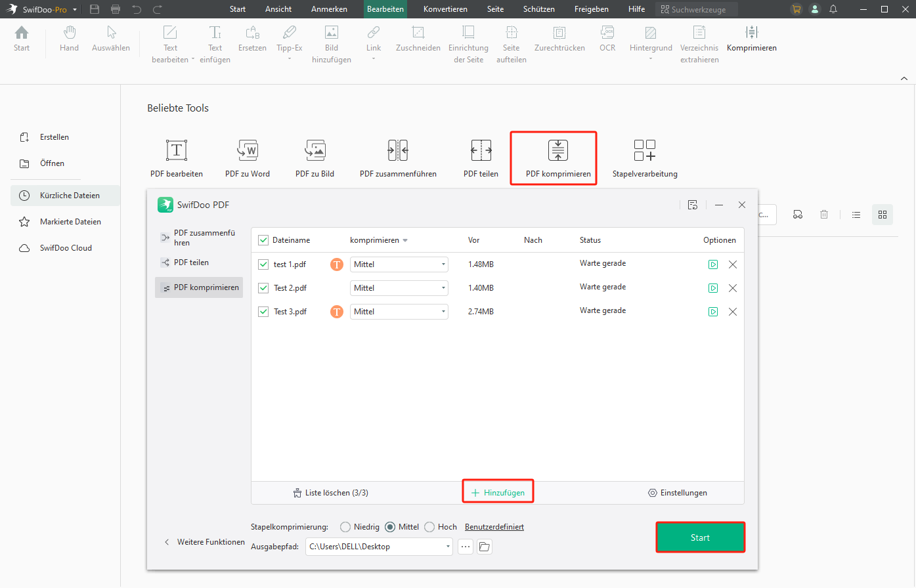916x588 pixels.
Task: Open output folder icon next to path
Action: click(x=485, y=547)
